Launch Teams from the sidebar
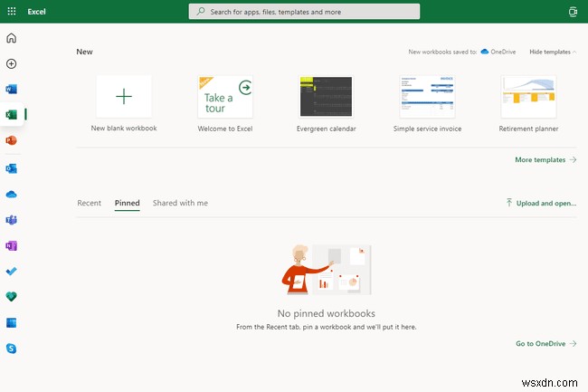 [11, 220]
